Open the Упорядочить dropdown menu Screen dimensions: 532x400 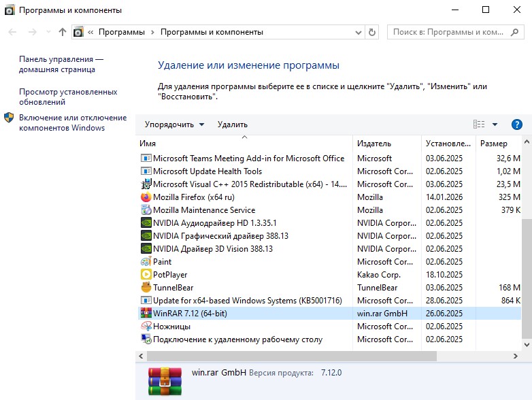point(174,124)
